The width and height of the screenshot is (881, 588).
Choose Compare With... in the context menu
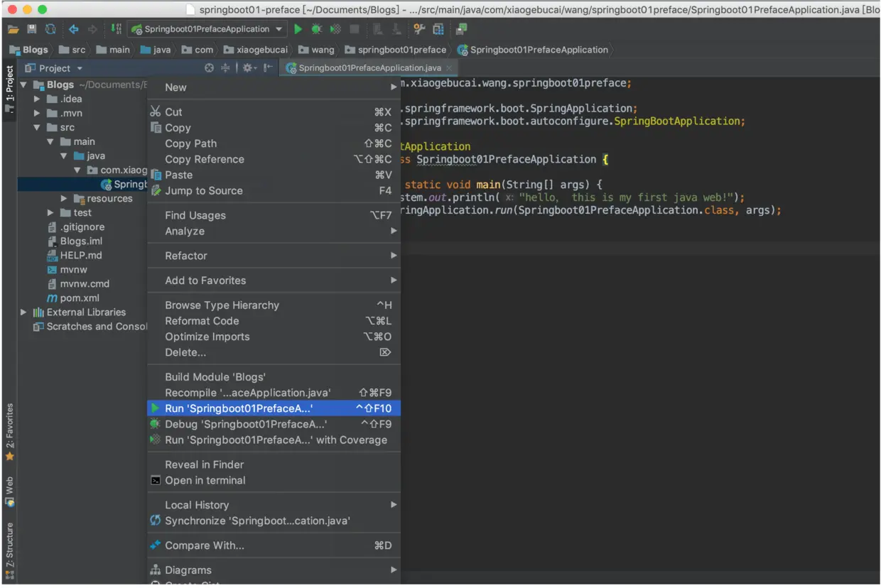[x=274, y=545]
